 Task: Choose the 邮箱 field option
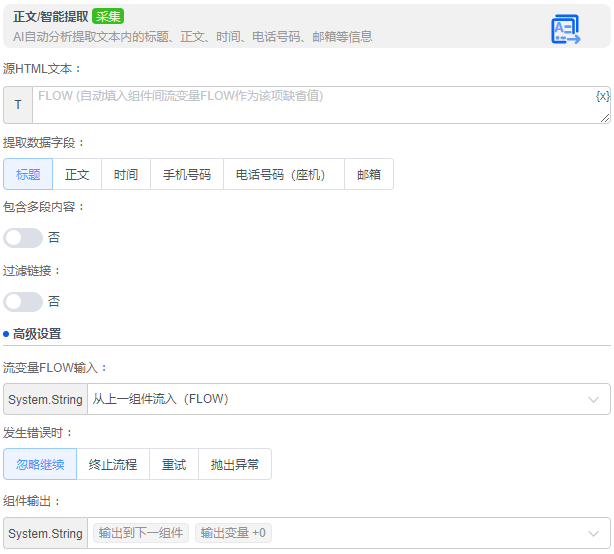(x=369, y=174)
